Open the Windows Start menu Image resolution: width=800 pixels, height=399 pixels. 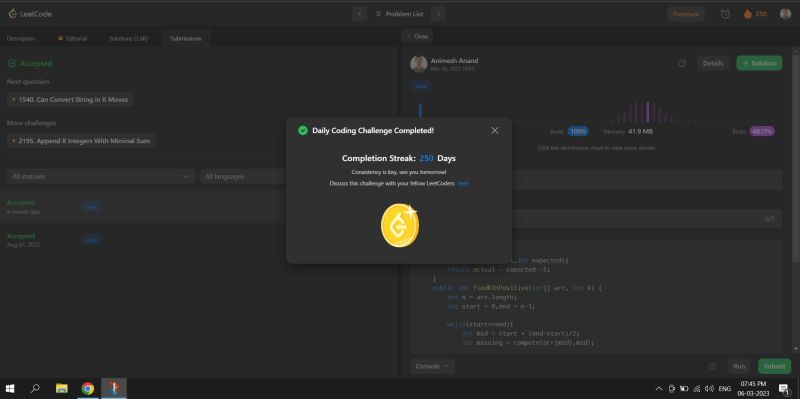point(10,389)
